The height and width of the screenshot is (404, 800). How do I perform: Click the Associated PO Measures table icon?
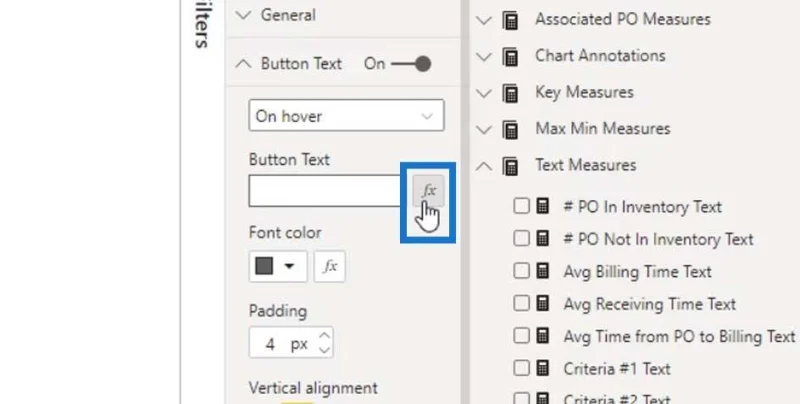coord(510,20)
